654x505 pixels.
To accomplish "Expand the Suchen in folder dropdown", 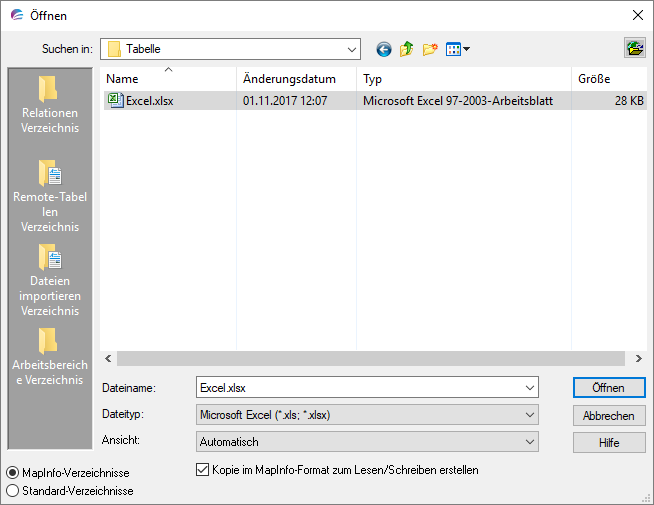I will [352, 49].
